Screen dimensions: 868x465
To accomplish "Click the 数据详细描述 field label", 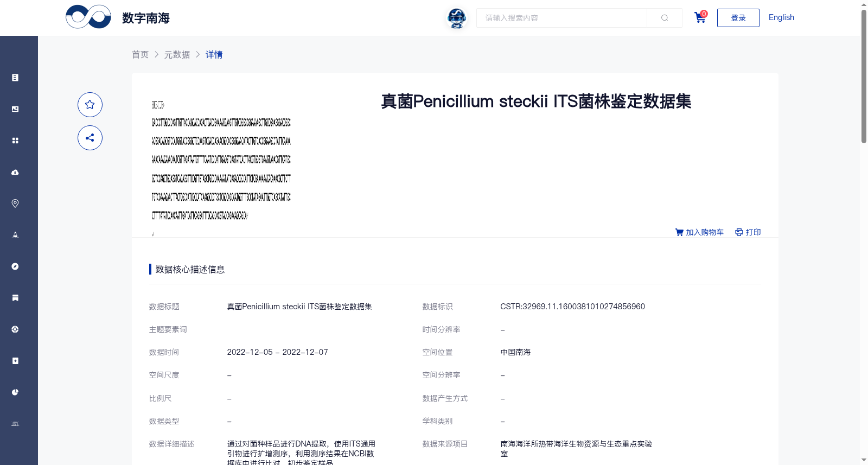I will click(172, 444).
